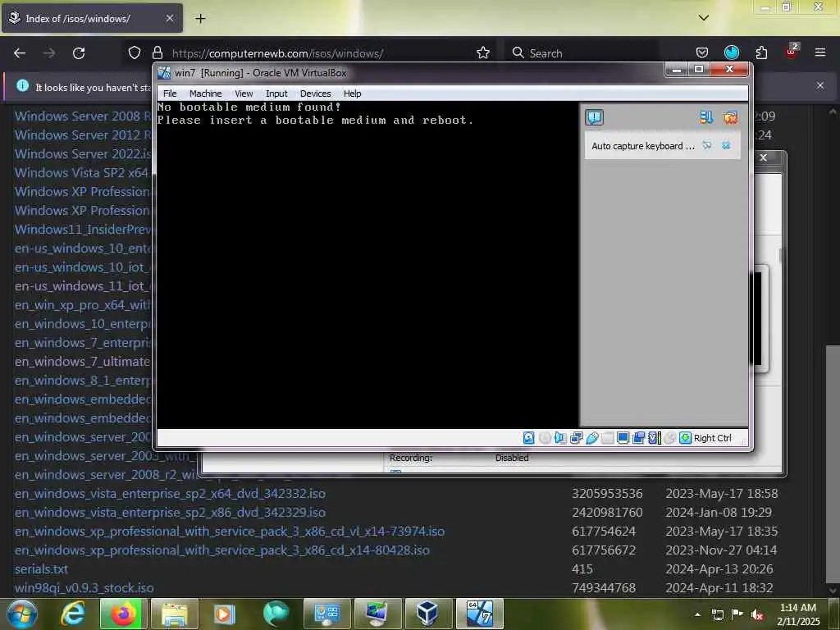Click the recording status bar indicator
The image size is (840, 630).
click(638, 438)
